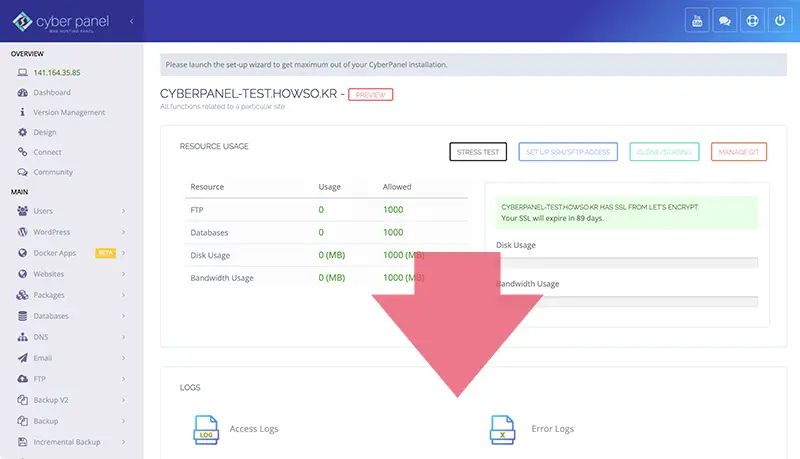
Task: Expand the Websites menu chevron
Action: pyautogui.click(x=123, y=274)
